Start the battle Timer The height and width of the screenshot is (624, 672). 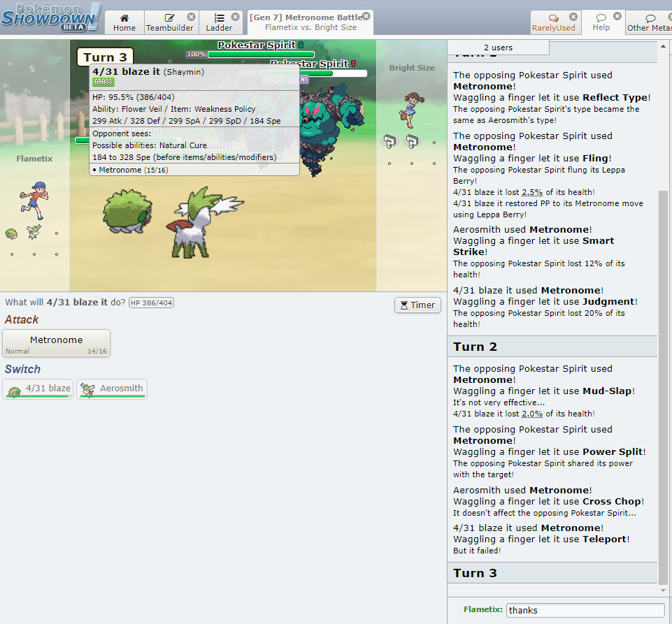click(417, 305)
